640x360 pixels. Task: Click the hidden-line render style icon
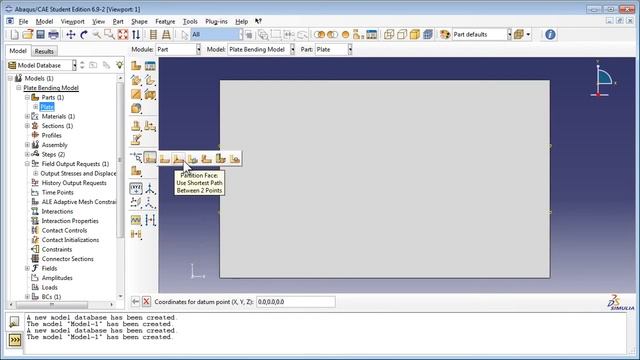click(x=402, y=35)
